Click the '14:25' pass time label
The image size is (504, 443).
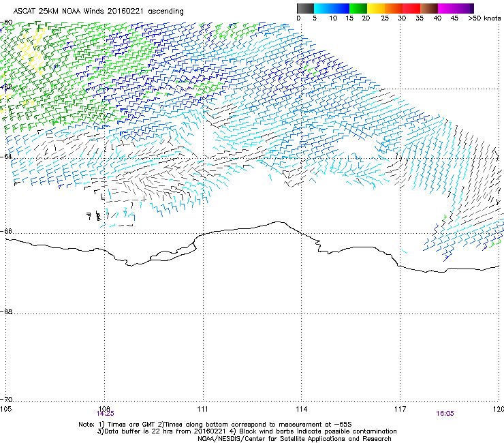click(105, 414)
